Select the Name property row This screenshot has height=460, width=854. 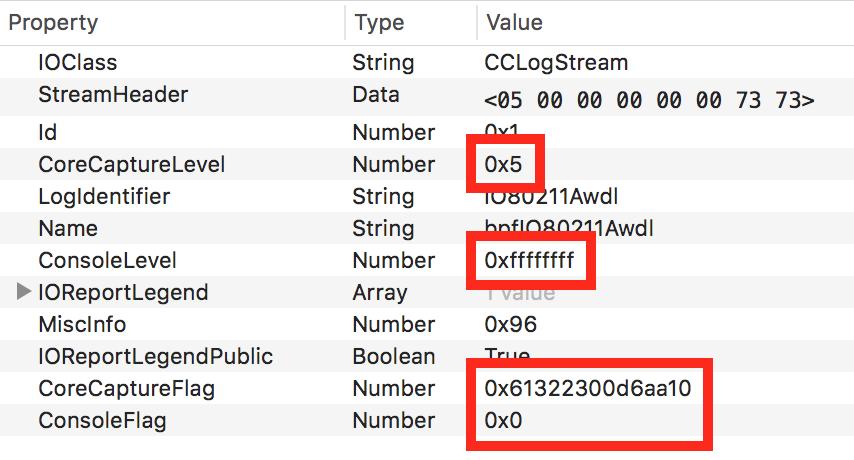click(67, 228)
